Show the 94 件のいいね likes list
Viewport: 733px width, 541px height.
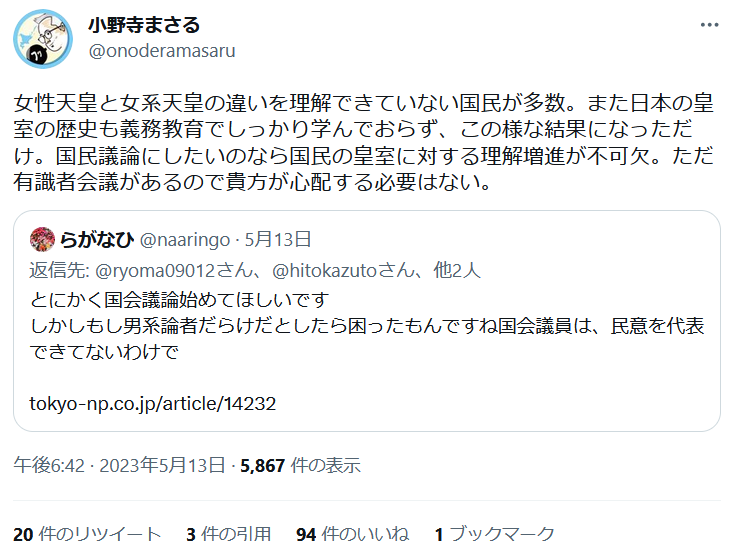tap(352, 533)
